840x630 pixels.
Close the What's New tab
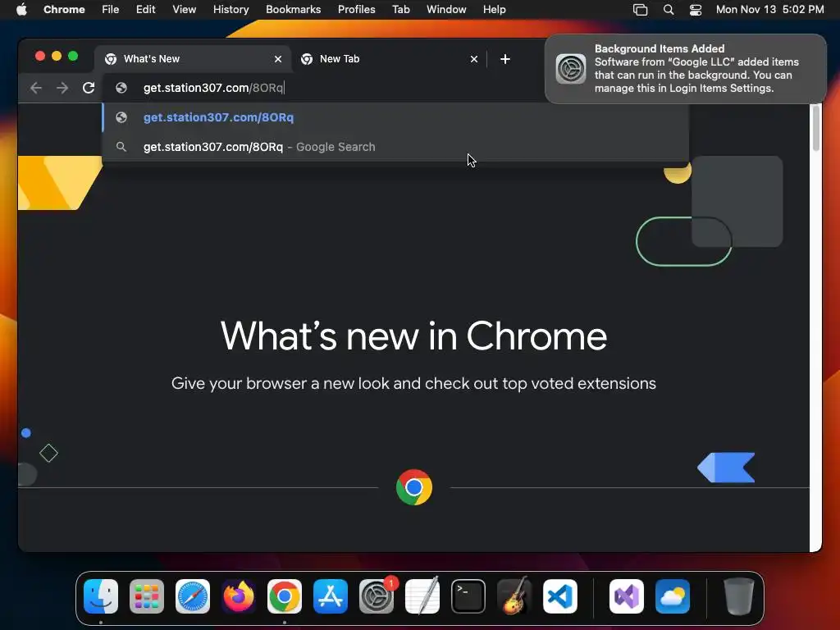coord(278,59)
